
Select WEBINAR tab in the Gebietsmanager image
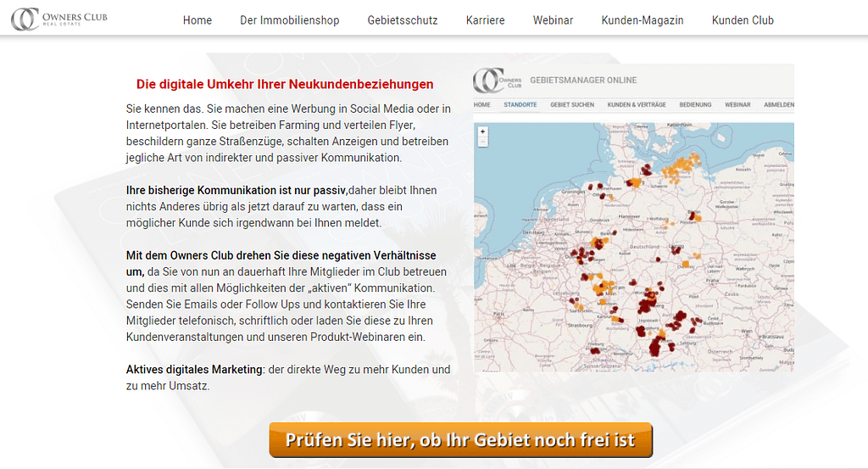(737, 104)
